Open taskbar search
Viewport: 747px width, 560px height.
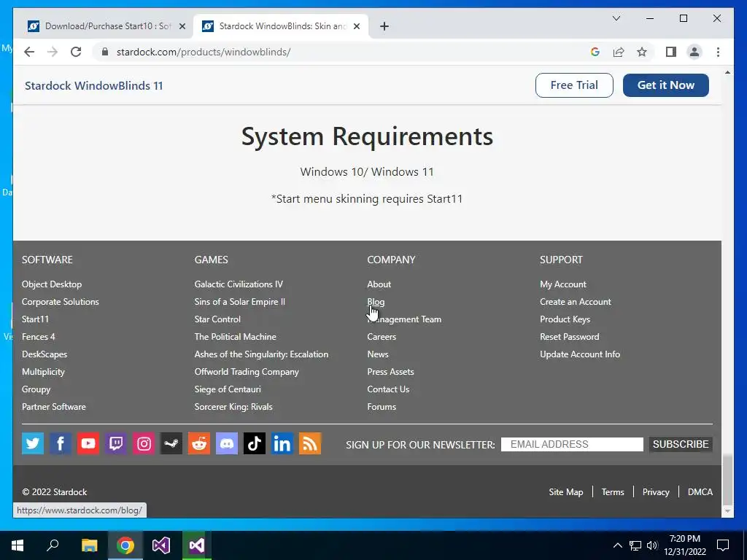pos(53,545)
